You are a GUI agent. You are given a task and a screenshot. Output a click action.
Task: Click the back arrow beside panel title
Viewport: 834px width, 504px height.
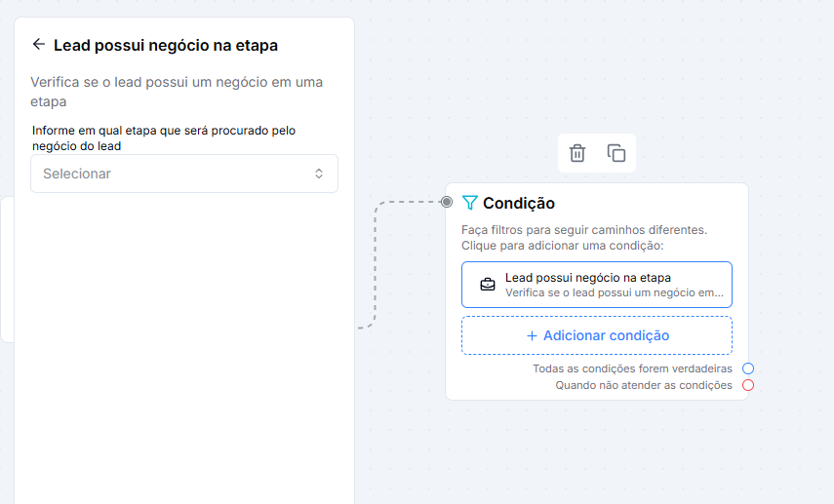[x=38, y=44]
